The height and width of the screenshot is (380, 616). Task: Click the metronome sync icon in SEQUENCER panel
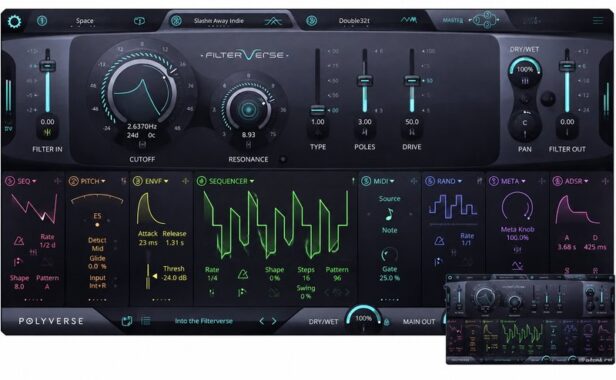pos(243,274)
